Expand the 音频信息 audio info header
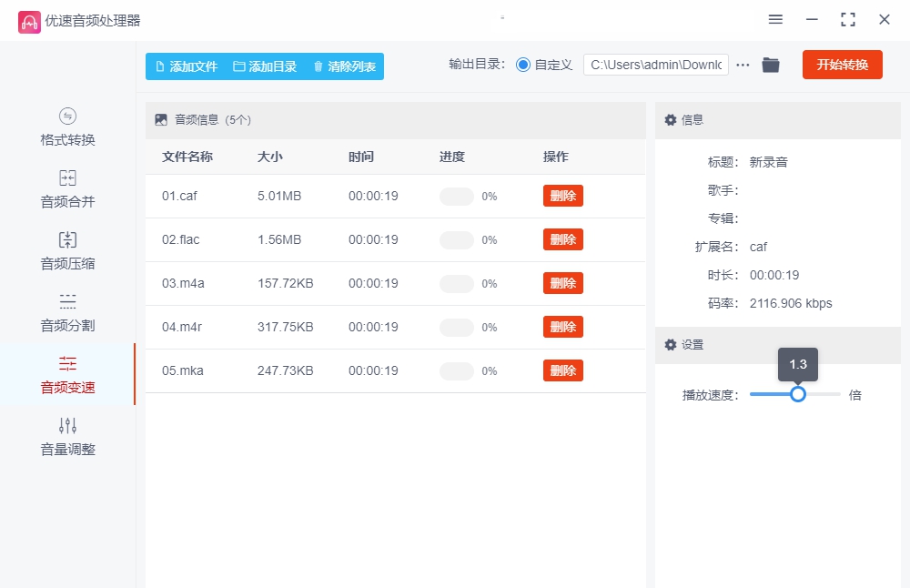Screen dimensions: 910x588 tap(198, 119)
